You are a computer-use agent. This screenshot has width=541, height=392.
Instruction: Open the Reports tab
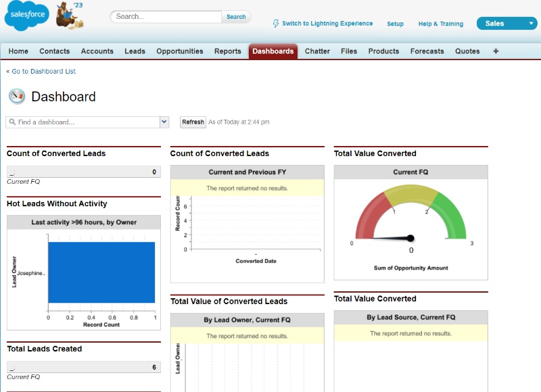pos(227,51)
